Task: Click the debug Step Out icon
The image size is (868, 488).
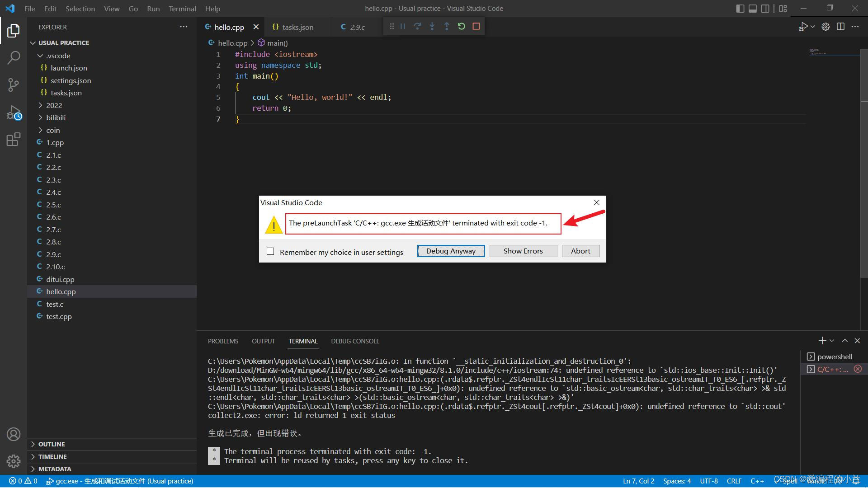Action: (x=447, y=27)
